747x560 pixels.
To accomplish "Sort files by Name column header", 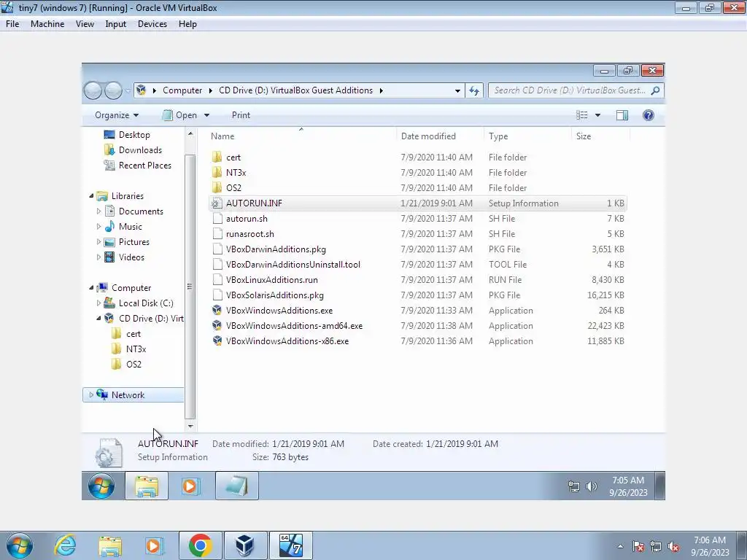I will coord(222,136).
